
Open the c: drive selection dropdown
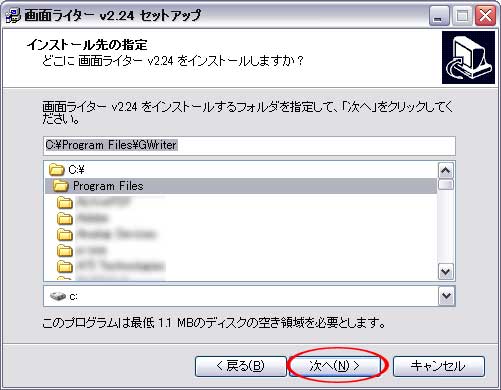point(446,296)
